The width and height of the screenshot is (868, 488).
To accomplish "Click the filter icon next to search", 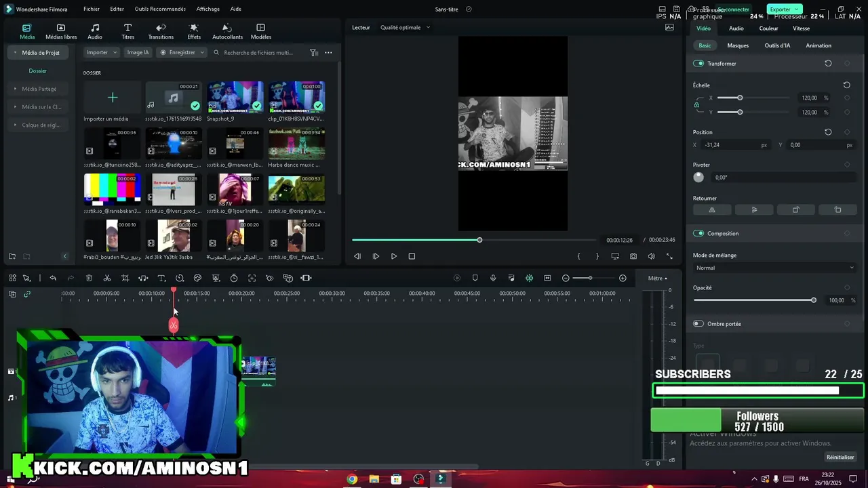I will point(314,52).
